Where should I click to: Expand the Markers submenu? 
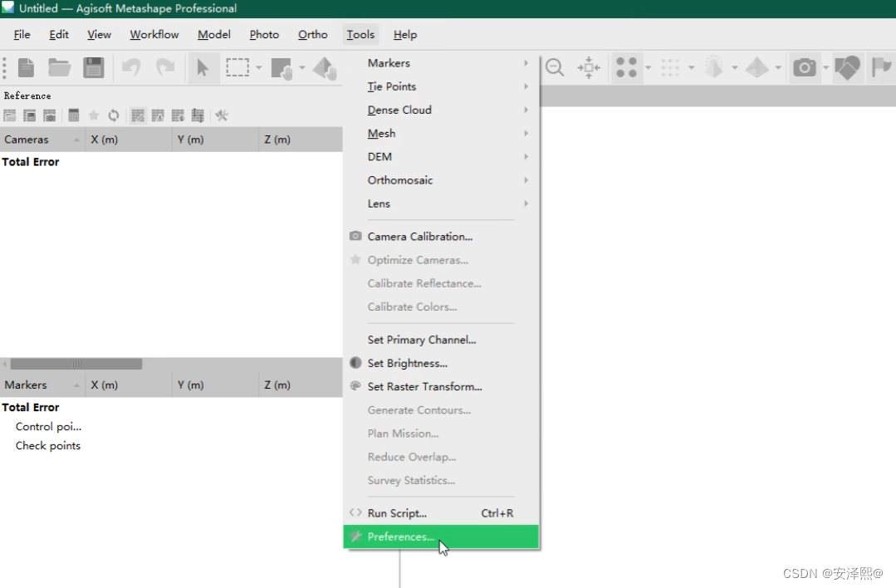coord(441,63)
